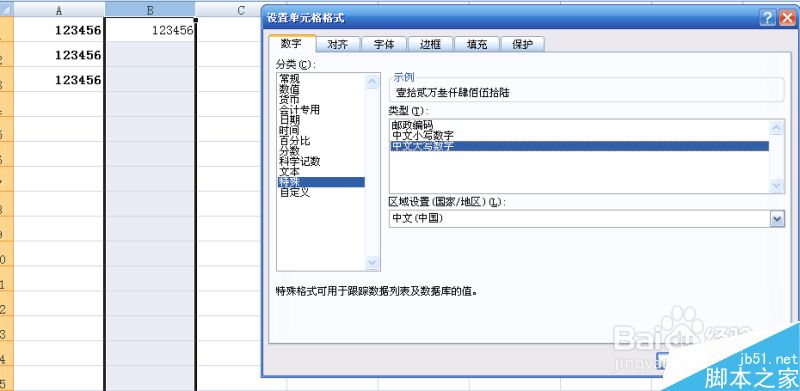800x391 pixels.
Task: Select 邮政编码 type
Action: point(580,126)
